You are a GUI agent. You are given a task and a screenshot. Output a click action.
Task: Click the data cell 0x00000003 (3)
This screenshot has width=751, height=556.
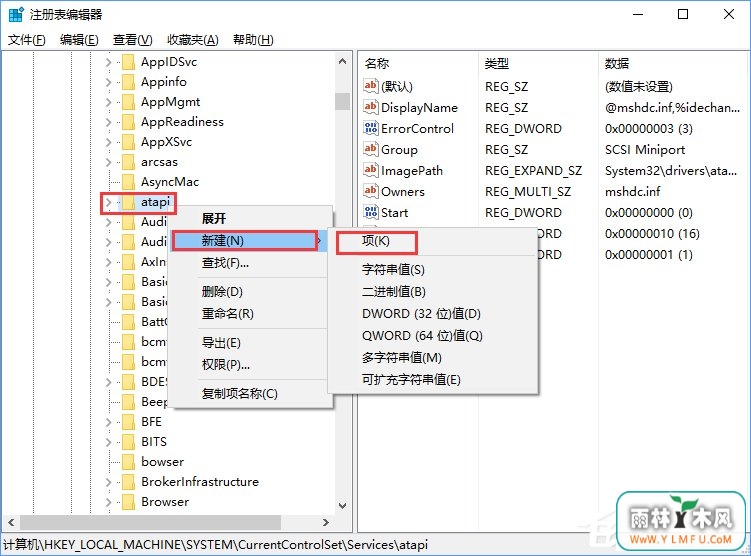(x=649, y=128)
